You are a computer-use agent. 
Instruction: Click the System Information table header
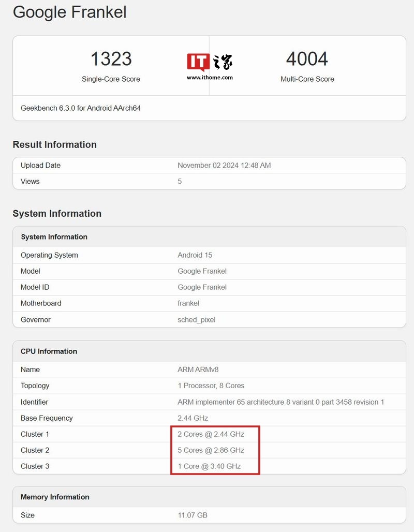(x=54, y=237)
